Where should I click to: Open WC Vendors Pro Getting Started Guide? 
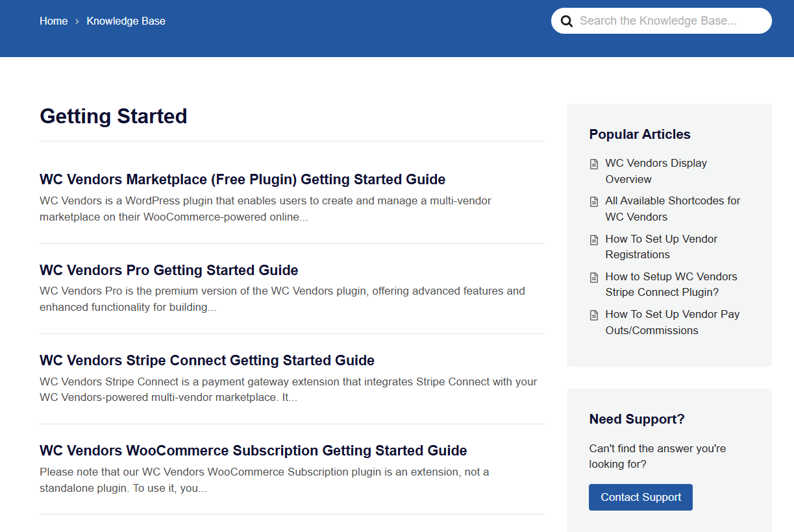169,270
